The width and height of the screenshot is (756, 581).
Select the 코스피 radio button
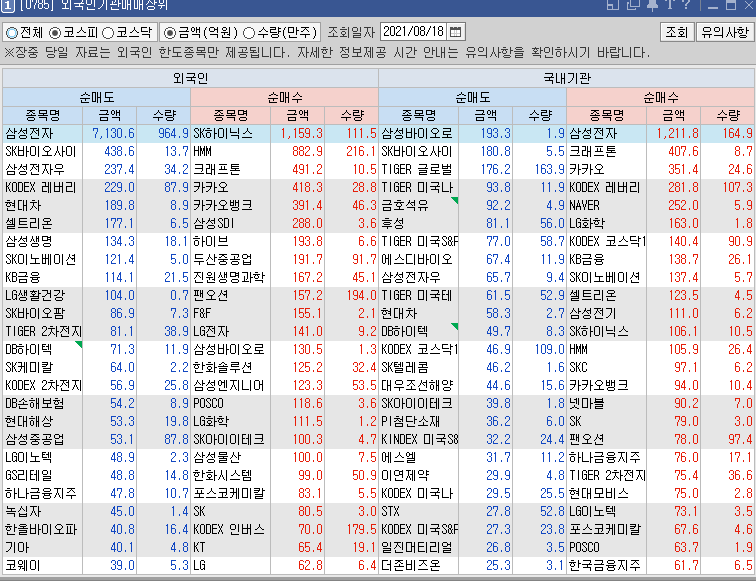[55, 33]
